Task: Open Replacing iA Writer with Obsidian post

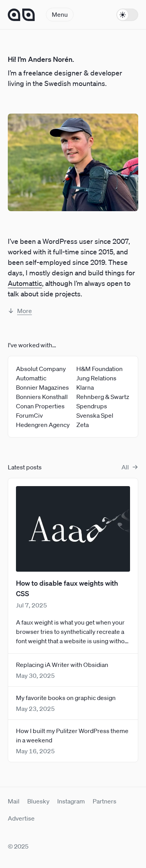Action: [x=62, y=665]
